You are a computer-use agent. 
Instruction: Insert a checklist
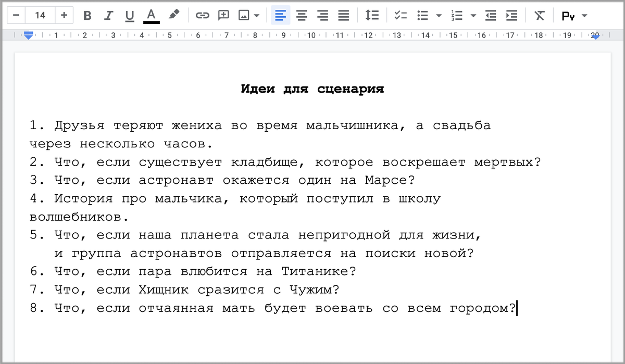pyautogui.click(x=400, y=16)
